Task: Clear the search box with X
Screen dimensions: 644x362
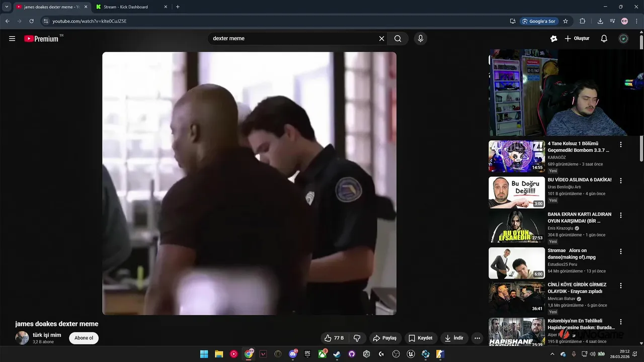Action: coord(381,39)
